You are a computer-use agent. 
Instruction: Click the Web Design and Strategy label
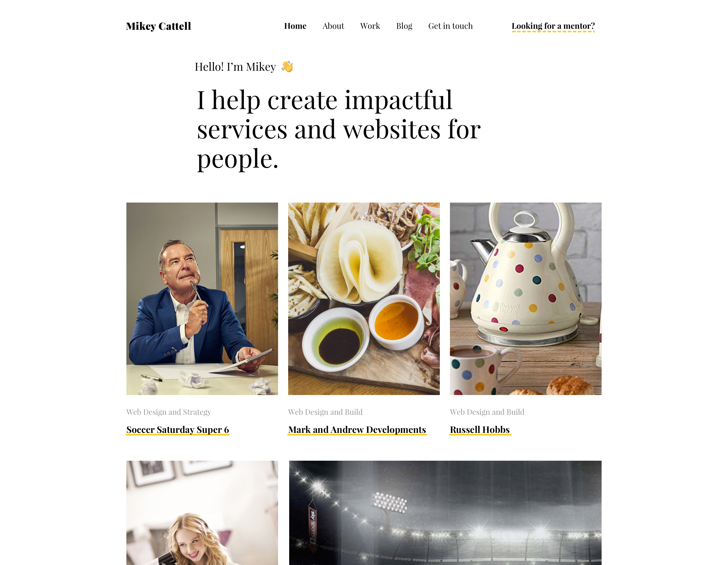coord(169,412)
